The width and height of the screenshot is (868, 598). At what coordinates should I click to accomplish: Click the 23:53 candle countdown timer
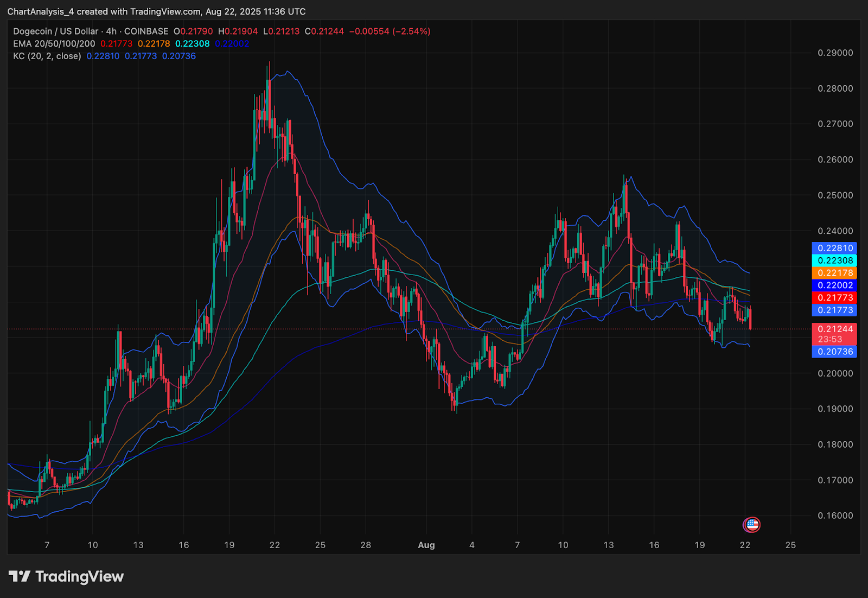click(x=830, y=339)
